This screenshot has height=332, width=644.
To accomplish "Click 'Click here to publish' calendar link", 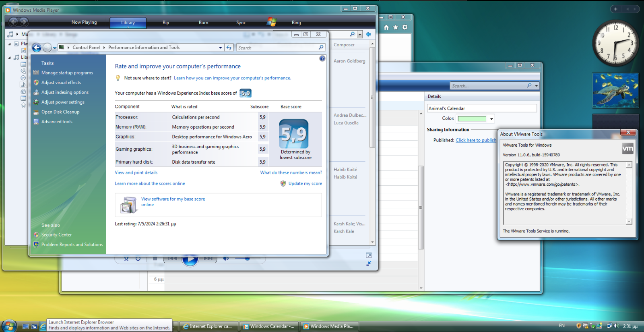I will point(476,140).
